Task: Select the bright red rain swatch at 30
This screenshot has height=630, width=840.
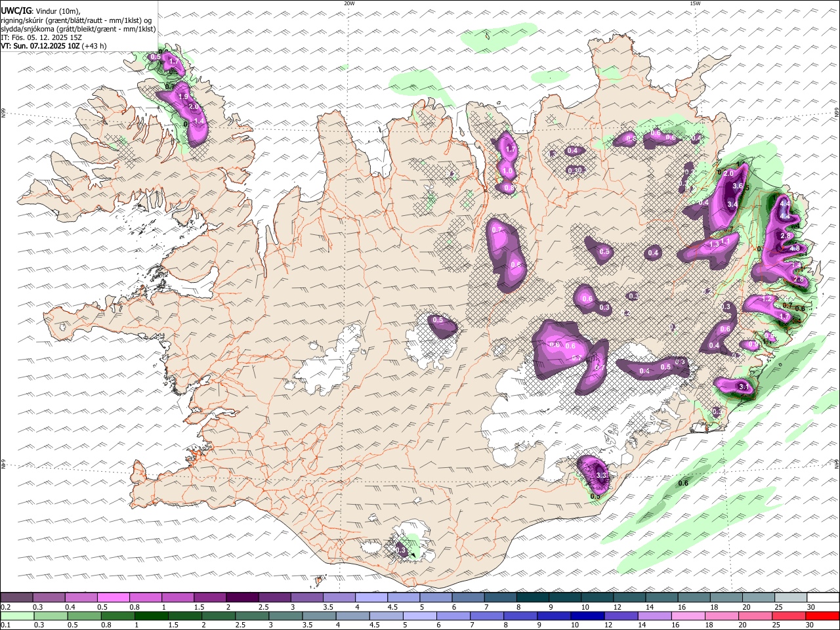Action: coord(823,616)
